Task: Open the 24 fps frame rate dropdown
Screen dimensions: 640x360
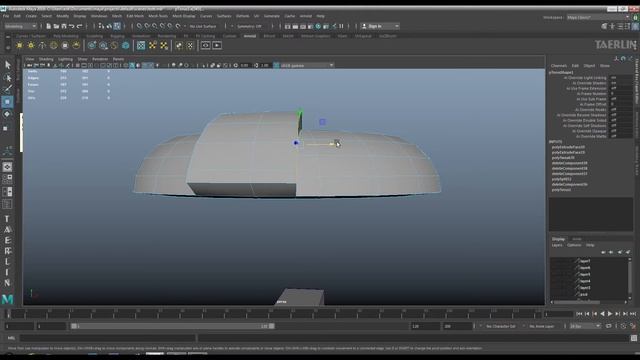Action: [585, 326]
